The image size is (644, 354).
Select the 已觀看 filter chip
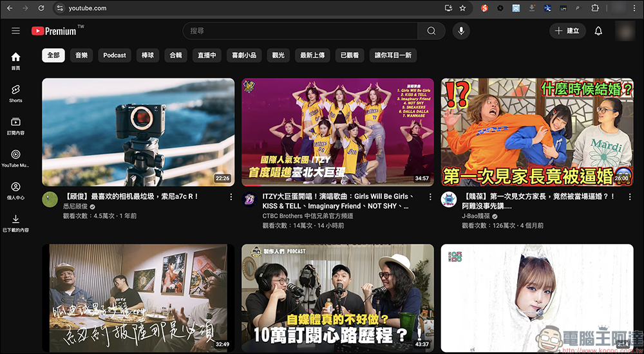pyautogui.click(x=350, y=55)
